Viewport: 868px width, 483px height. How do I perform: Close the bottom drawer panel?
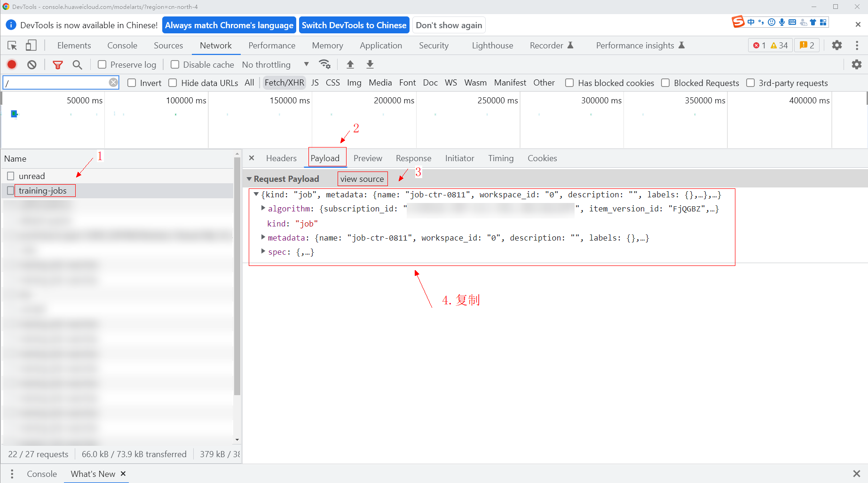pos(857,474)
